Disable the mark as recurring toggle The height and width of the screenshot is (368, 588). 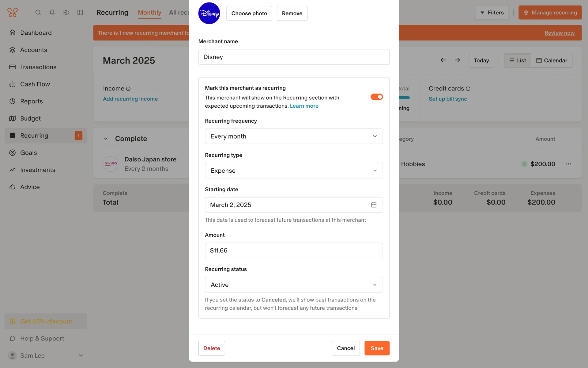(377, 97)
